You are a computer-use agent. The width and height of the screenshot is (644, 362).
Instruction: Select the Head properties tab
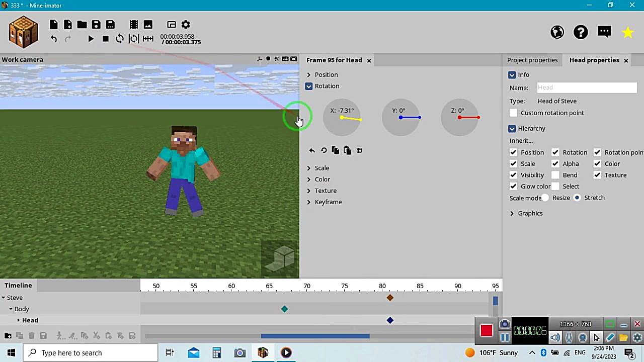click(594, 60)
